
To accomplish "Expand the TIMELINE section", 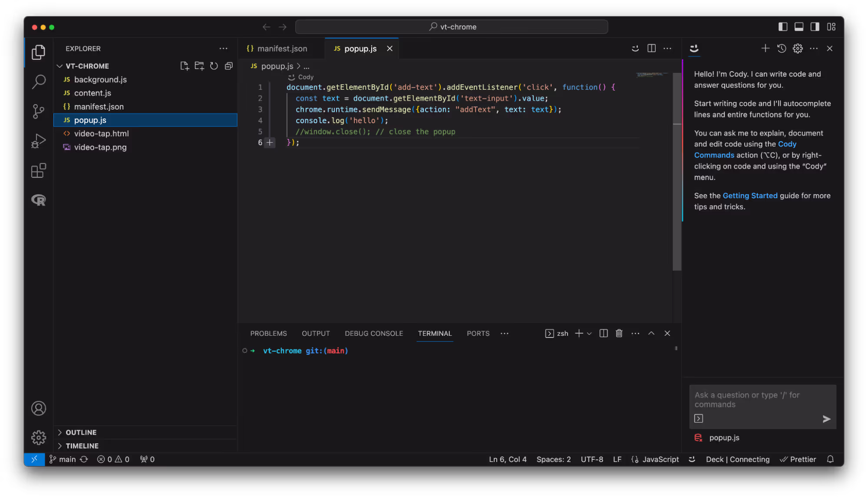I will pos(60,446).
